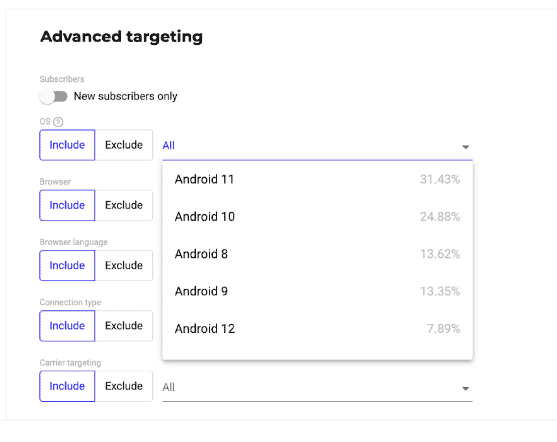This screenshot has width=557, height=442.
Task: Click the OS help question mark icon
Action: tap(58, 122)
